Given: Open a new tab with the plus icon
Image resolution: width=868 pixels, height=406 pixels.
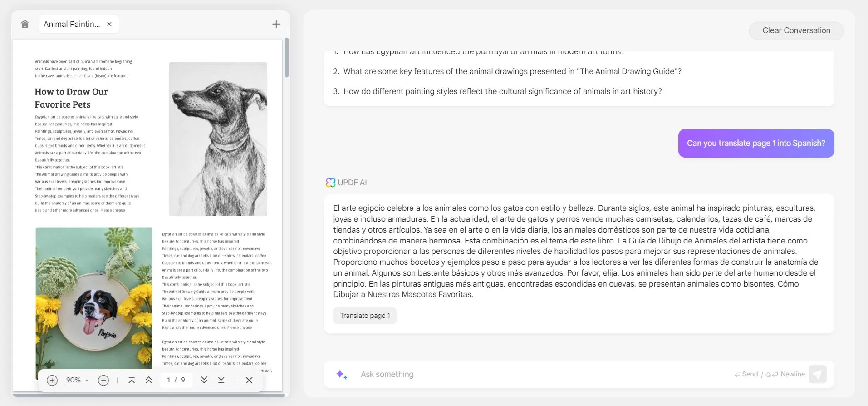Looking at the screenshot, I should pyautogui.click(x=276, y=24).
